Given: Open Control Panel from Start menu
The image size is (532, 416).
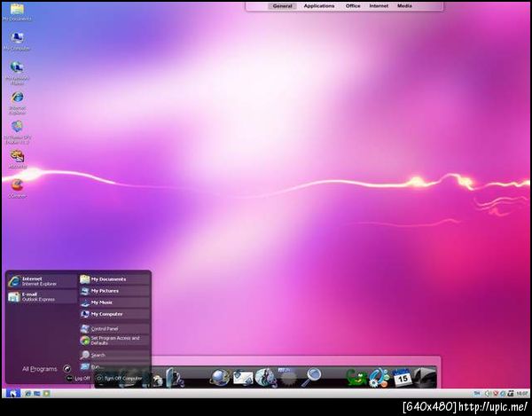Looking at the screenshot, I should [114, 329].
